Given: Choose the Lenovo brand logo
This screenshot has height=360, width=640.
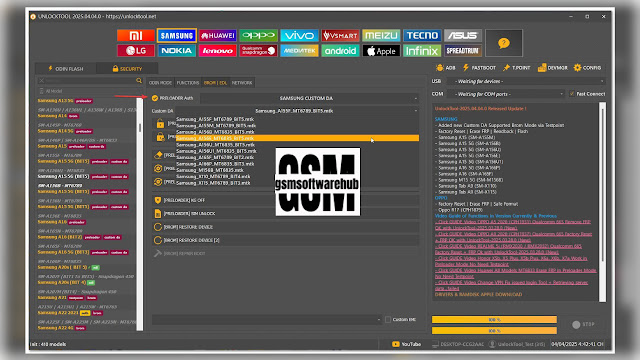Looking at the screenshot, I should [x=218, y=51].
